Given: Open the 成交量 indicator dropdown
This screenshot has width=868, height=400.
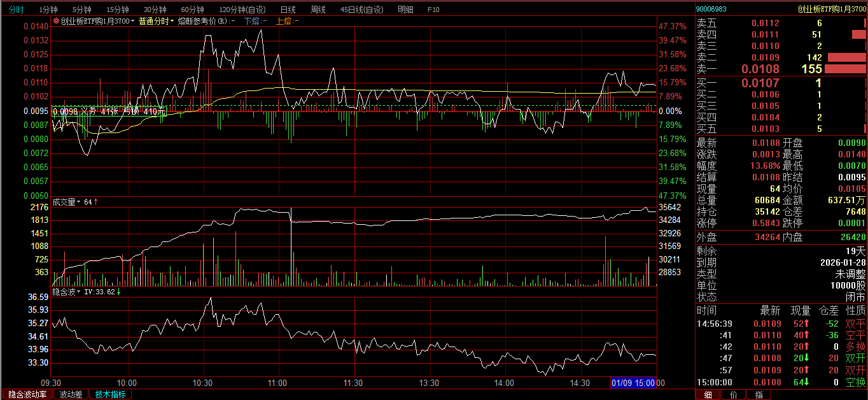Looking at the screenshot, I should pos(66,202).
